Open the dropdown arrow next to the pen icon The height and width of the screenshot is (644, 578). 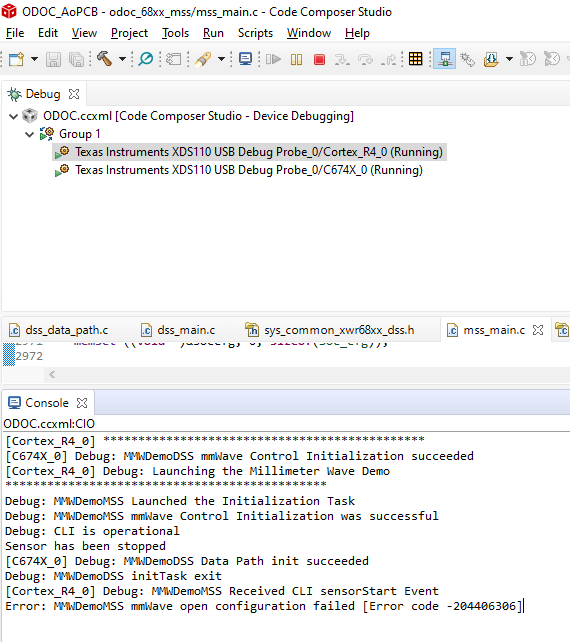coord(221,60)
